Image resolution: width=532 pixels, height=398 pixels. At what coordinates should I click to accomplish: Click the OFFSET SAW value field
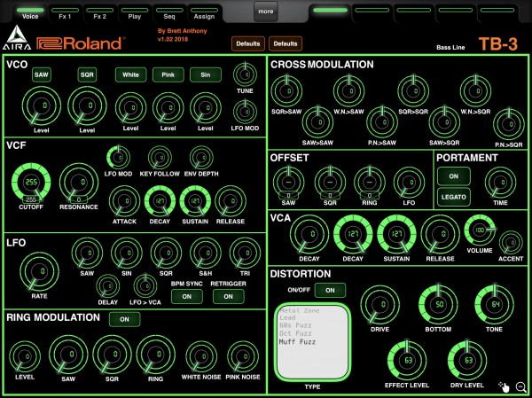[x=288, y=195]
